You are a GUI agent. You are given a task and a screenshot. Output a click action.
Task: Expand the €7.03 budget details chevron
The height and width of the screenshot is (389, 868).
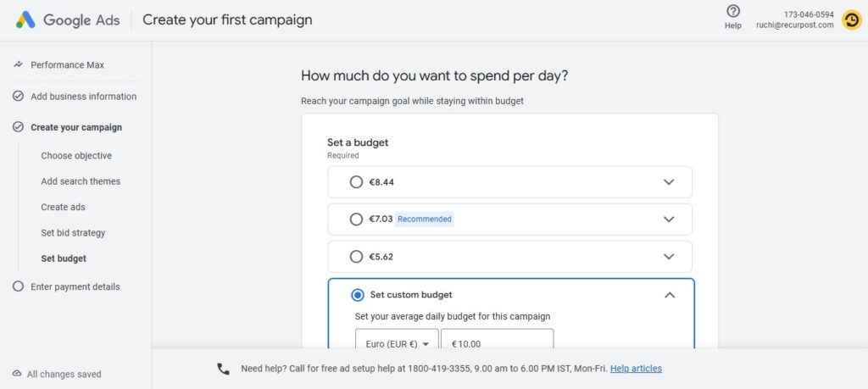point(669,220)
